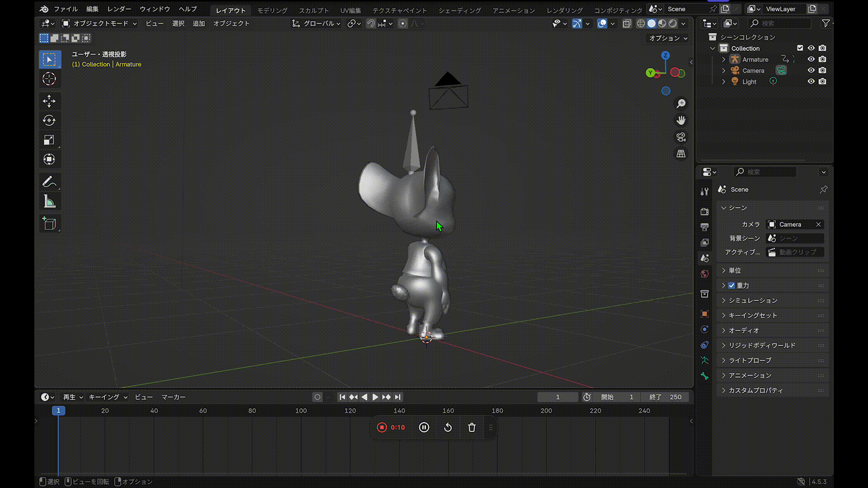Open the ファイル menu

point(66,9)
